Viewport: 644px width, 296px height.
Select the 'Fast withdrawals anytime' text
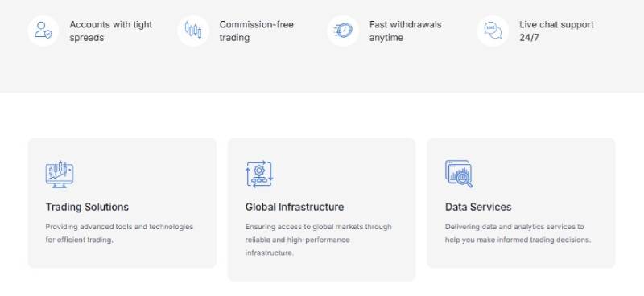click(406, 31)
